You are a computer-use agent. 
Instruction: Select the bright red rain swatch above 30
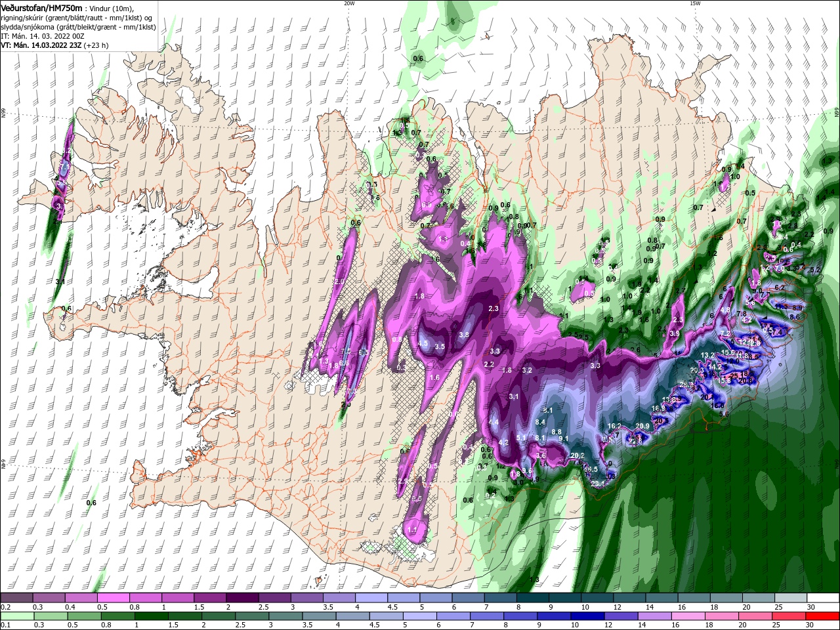(823, 616)
